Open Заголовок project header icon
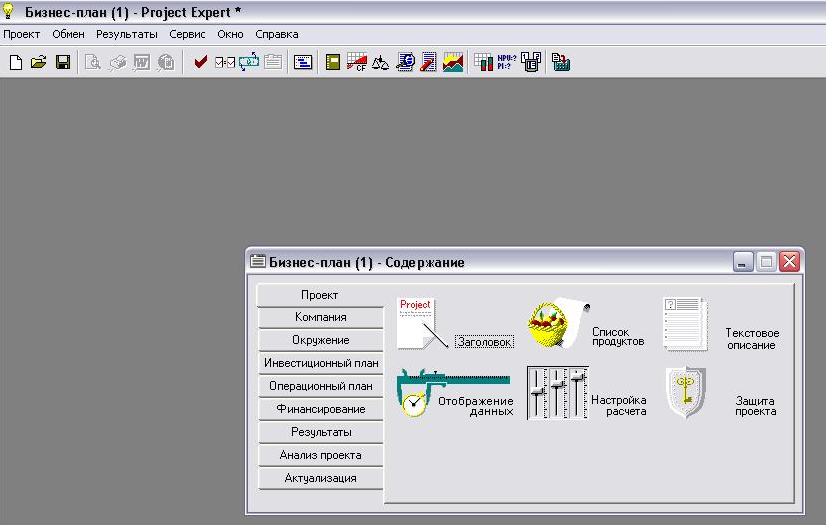Screen dimensions: 826x525 (421, 323)
